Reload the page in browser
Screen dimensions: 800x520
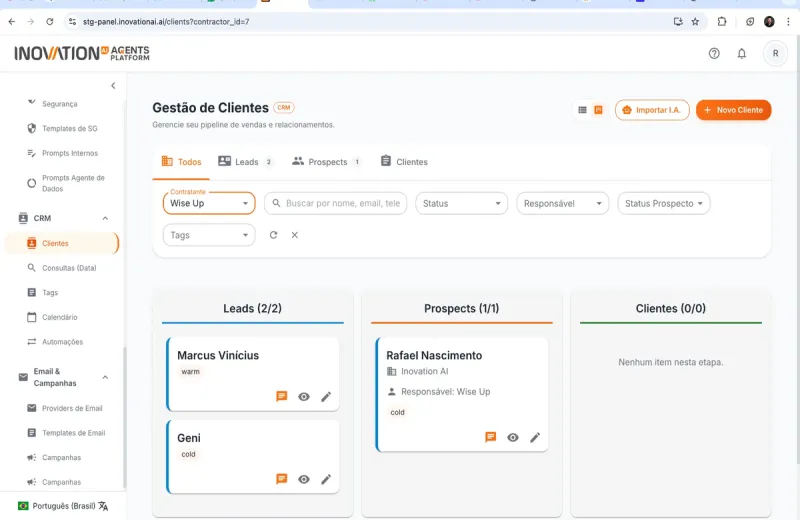pos(49,21)
